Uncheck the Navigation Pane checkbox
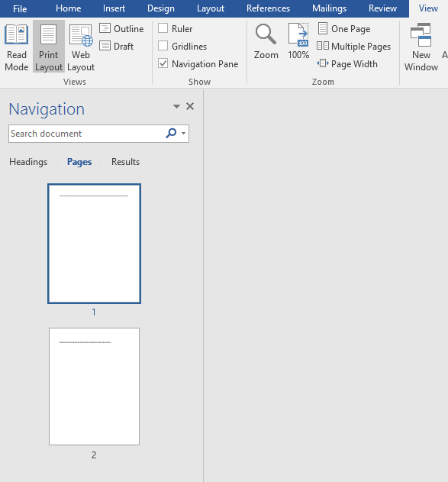The width and height of the screenshot is (448, 482). tap(163, 63)
